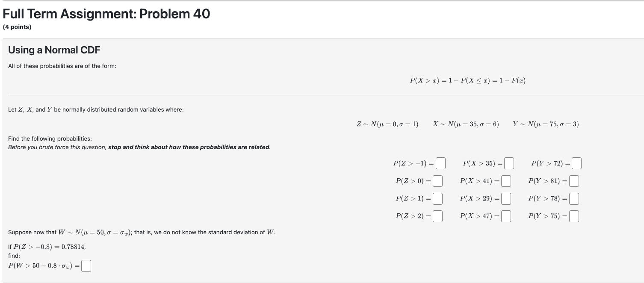
Task: Click the answer box for P(Z > 1)
Action: point(437,198)
